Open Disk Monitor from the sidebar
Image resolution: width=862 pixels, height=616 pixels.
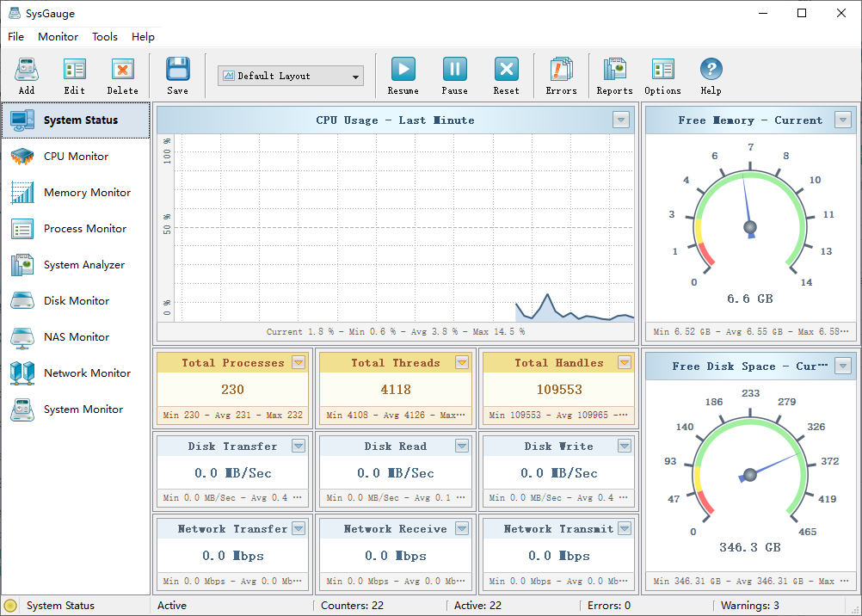(x=76, y=301)
